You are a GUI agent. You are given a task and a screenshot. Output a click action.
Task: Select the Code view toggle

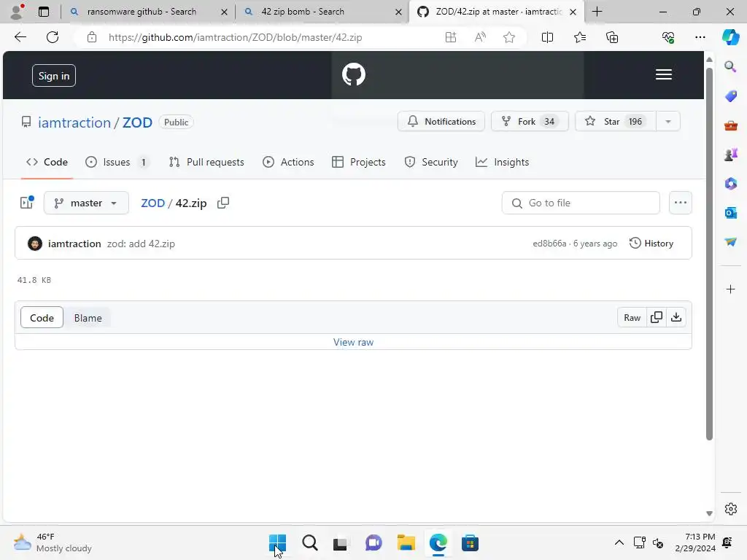pos(42,318)
